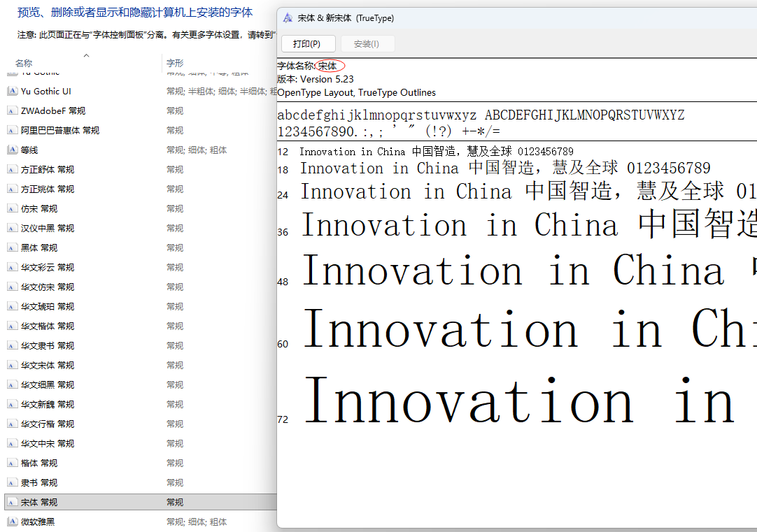Select the 等线 font family icon

(12, 150)
